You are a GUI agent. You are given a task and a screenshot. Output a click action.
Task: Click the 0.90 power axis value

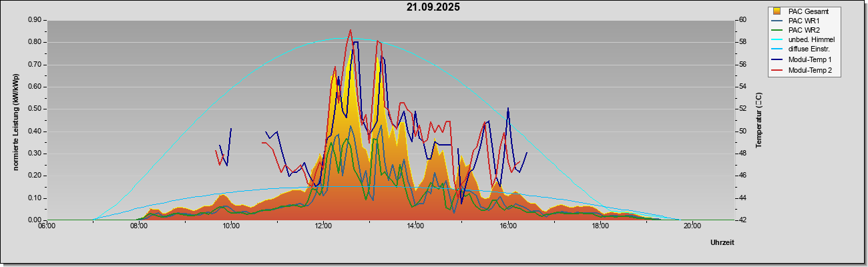[35, 20]
